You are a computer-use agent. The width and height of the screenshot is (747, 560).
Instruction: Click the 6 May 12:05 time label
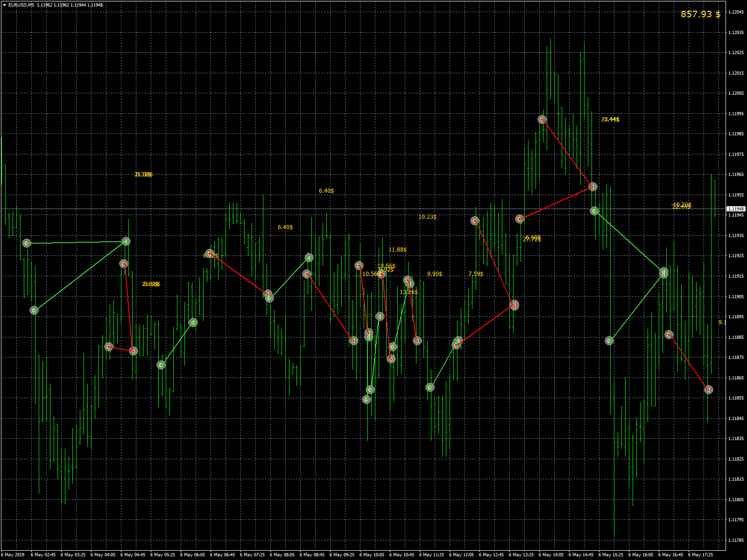click(x=462, y=555)
